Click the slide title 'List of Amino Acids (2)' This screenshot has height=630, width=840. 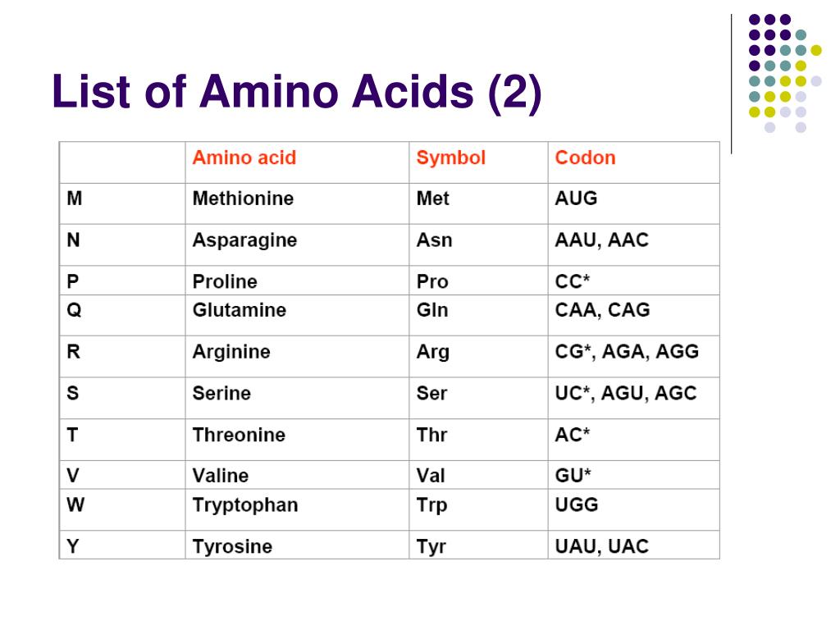(297, 92)
